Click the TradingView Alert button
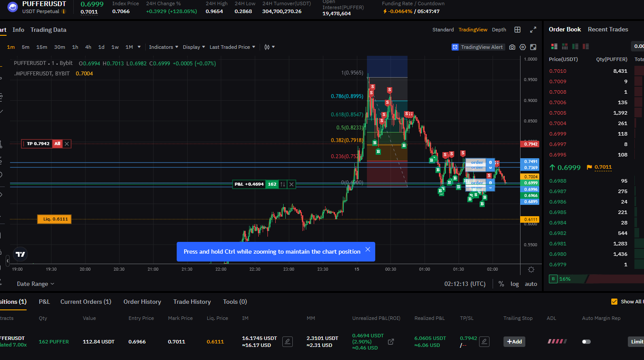 point(478,47)
